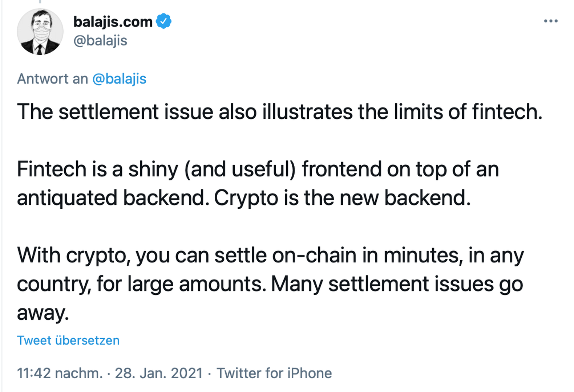The height and width of the screenshot is (392, 574).
Task: Open the balajis profile picture avatar
Action: 40,32
